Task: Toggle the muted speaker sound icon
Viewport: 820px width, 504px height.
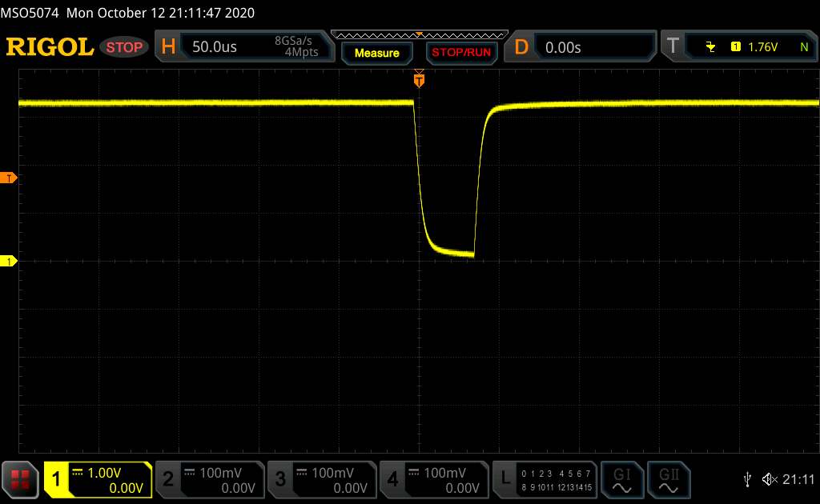Action: click(x=770, y=479)
